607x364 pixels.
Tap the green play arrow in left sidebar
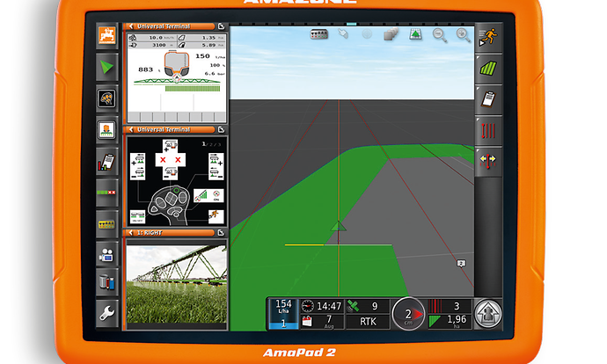[x=108, y=67]
